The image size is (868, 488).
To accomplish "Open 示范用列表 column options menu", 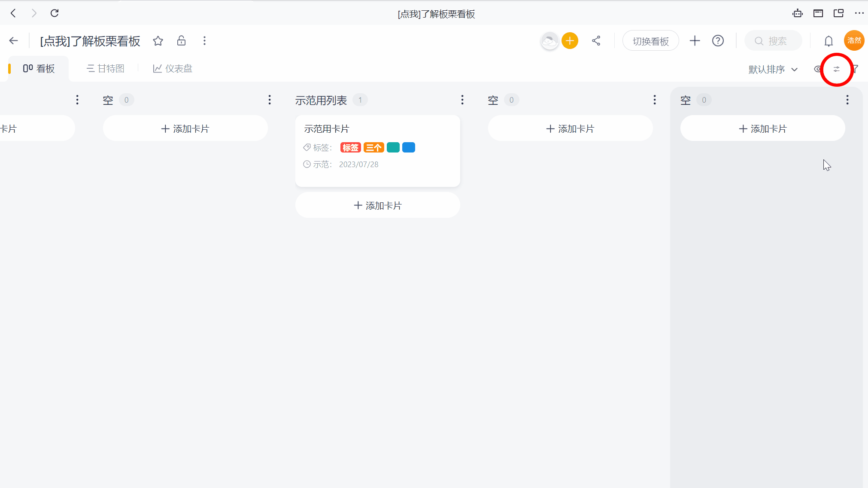I will tap(462, 100).
